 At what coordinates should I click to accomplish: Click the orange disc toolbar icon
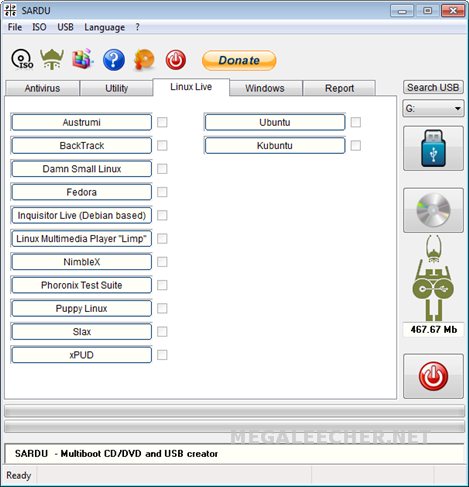[x=144, y=60]
